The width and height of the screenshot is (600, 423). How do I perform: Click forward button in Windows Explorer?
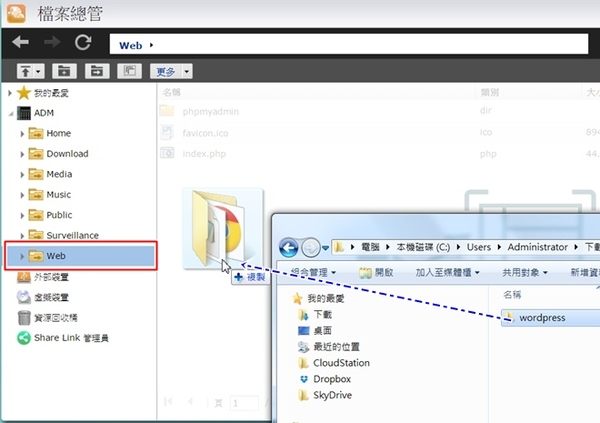(x=311, y=248)
